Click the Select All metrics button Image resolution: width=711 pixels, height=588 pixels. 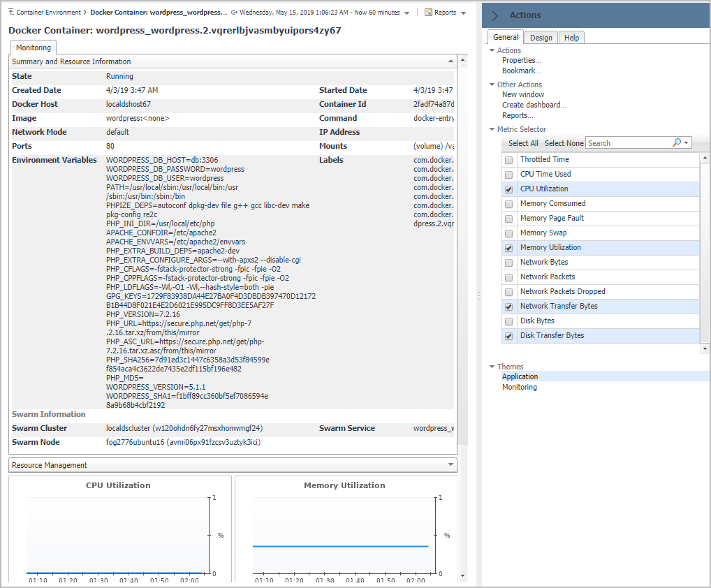[523, 143]
